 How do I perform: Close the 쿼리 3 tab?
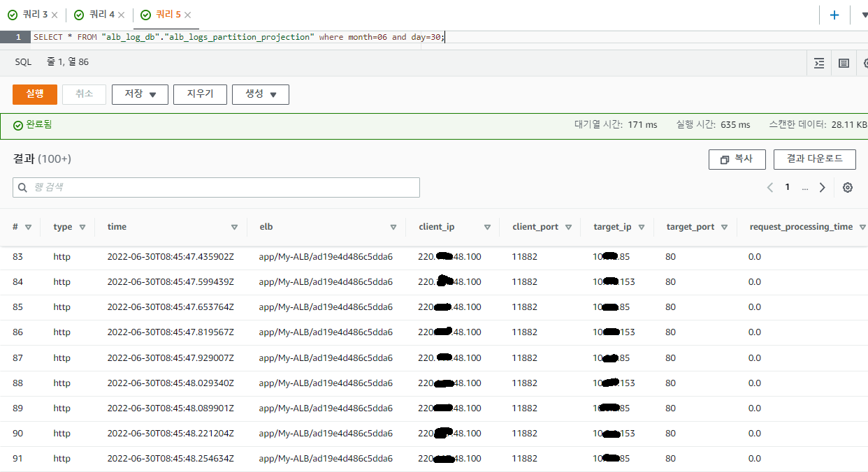(x=55, y=15)
